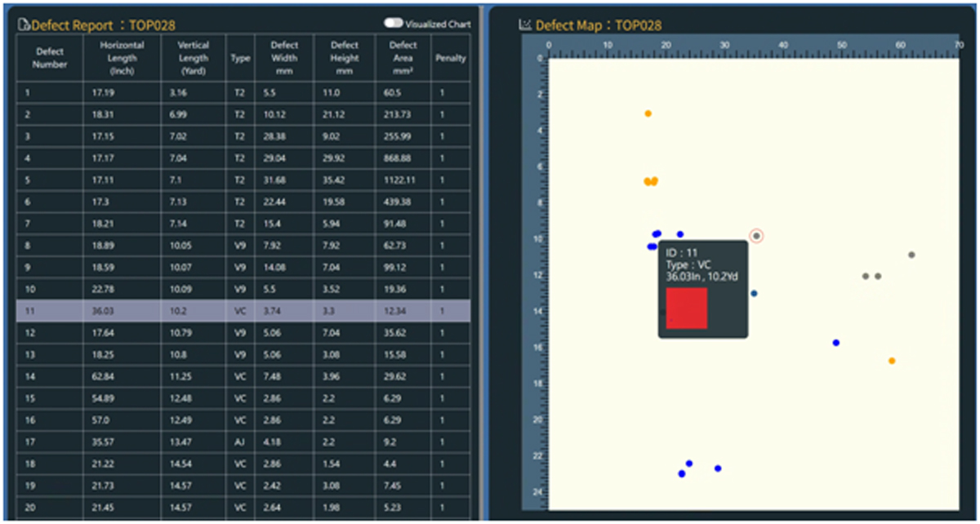Screen dimensions: 980x524
Task: Click the Defect Report document icon
Action: (24, 25)
